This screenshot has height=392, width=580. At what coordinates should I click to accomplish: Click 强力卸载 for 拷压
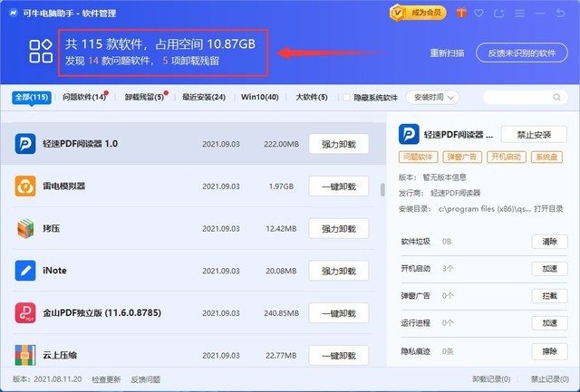pos(339,229)
